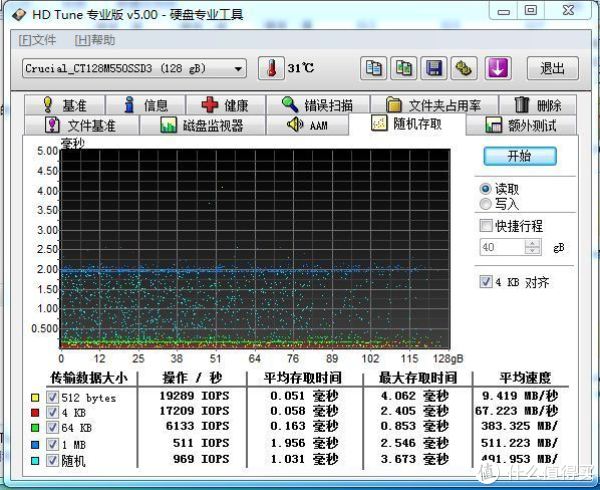Click the copy screenshot icon
The width and height of the screenshot is (600, 490).
coord(404,68)
